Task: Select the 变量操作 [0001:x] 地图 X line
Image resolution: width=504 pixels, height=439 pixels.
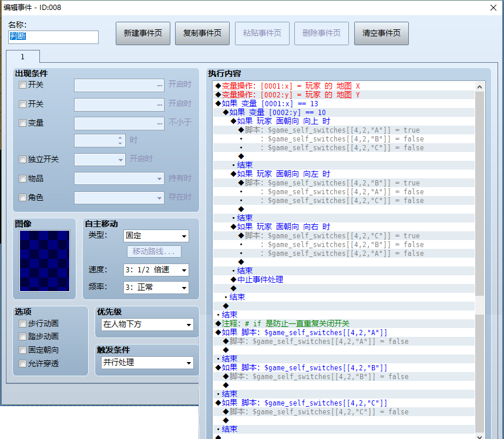Action: click(x=344, y=86)
